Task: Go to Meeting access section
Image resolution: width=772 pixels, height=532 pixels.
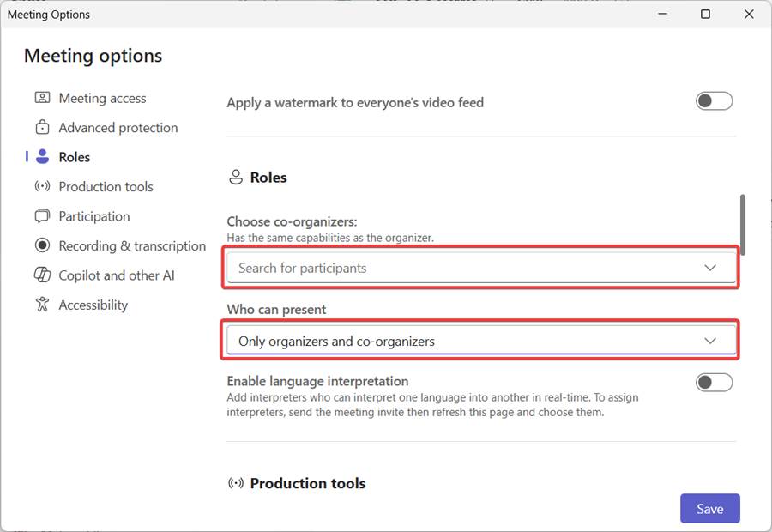Action: (102, 98)
